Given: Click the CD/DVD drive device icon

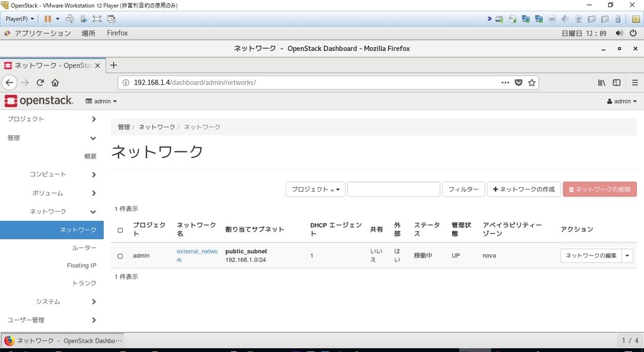Looking at the screenshot, I should tap(512, 19).
